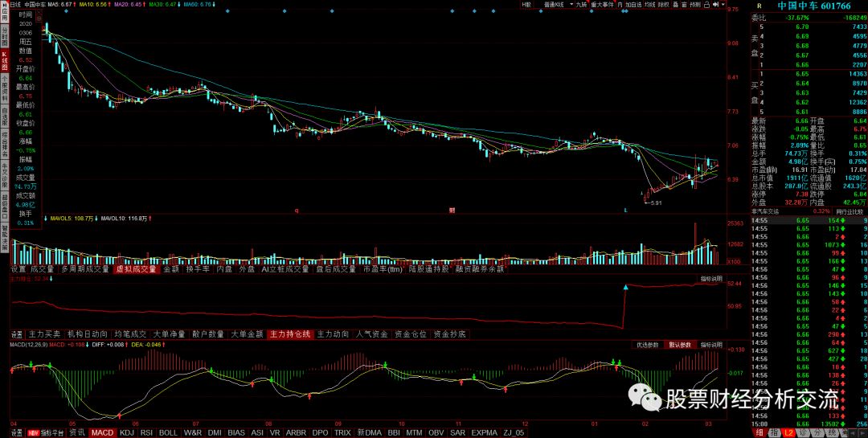Select the 融资融券余额 tab
The height and width of the screenshot is (438, 868).
click(480, 269)
